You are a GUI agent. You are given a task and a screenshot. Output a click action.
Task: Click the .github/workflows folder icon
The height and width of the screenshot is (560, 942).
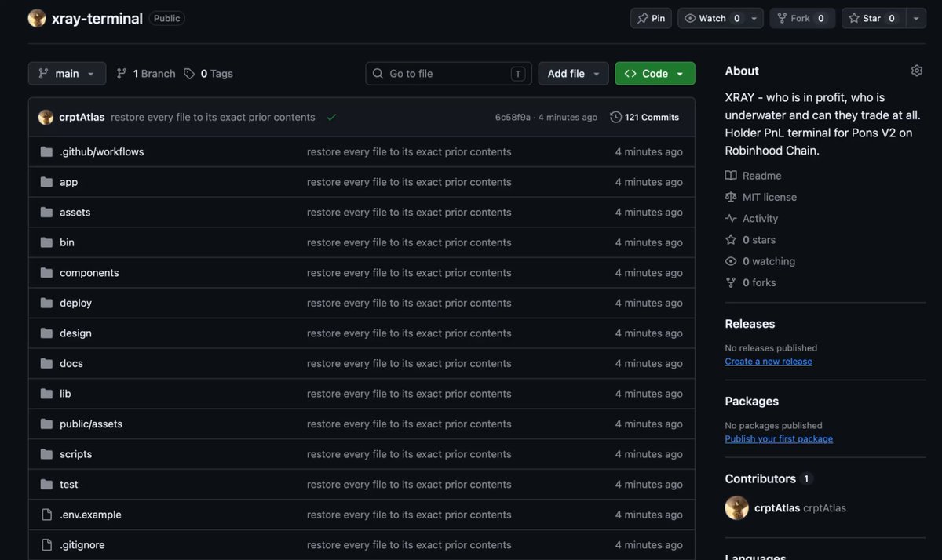pyautogui.click(x=46, y=151)
